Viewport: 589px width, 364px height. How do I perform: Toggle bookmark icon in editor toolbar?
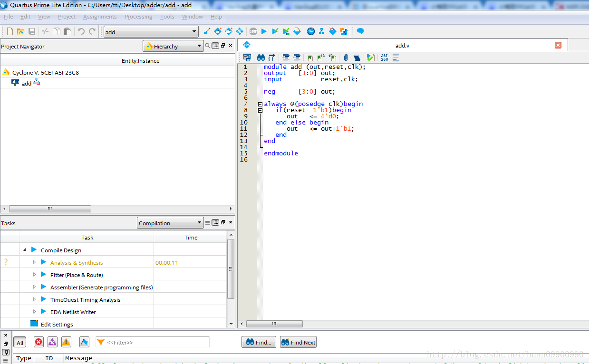click(x=310, y=57)
